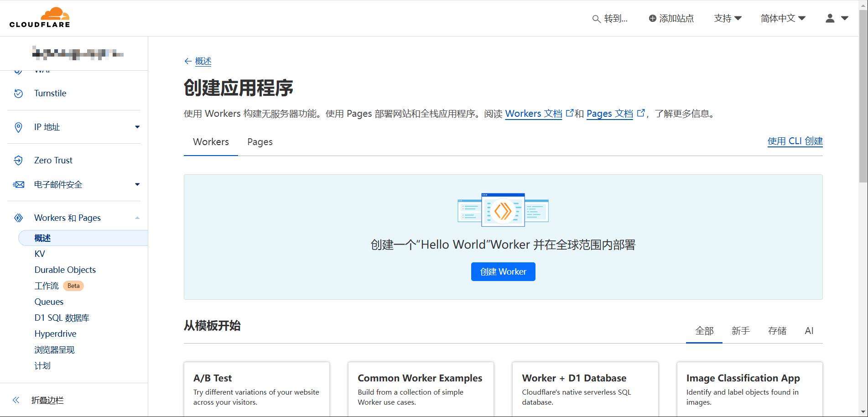Click the scrollbar down arrow

click(863, 412)
